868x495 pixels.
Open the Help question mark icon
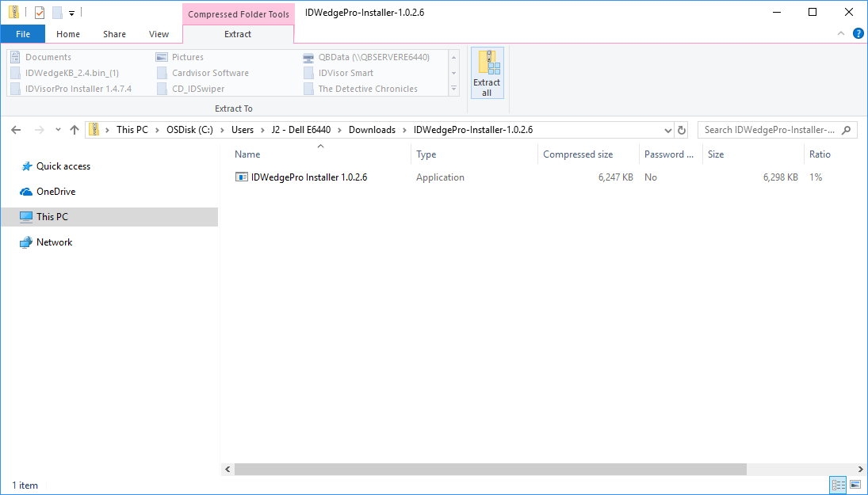[858, 33]
